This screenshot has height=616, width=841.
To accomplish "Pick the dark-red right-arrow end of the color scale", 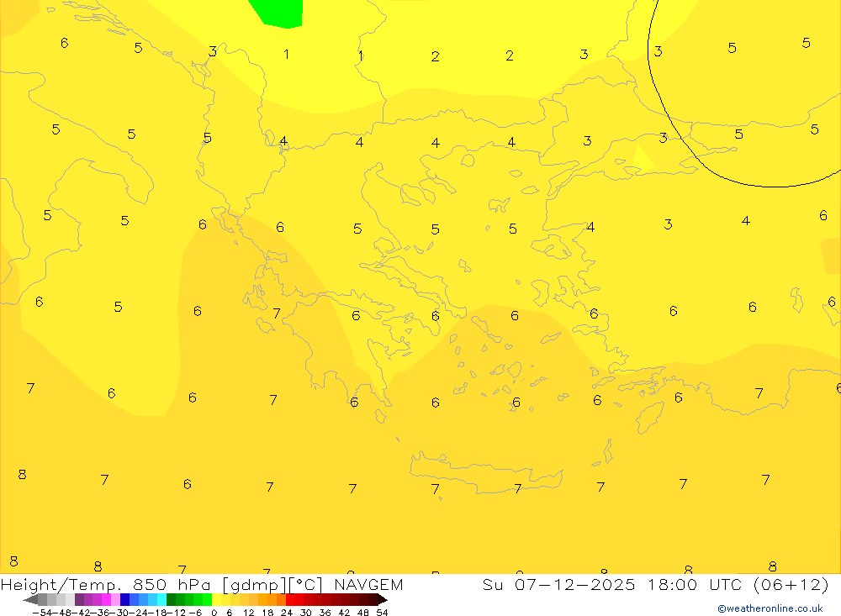I will [383, 600].
